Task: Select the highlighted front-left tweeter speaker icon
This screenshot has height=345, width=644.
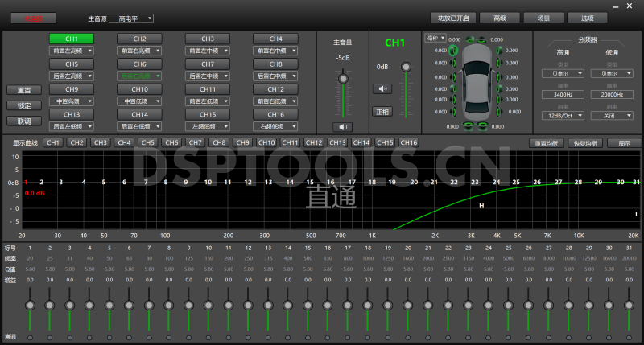Action: point(453,51)
